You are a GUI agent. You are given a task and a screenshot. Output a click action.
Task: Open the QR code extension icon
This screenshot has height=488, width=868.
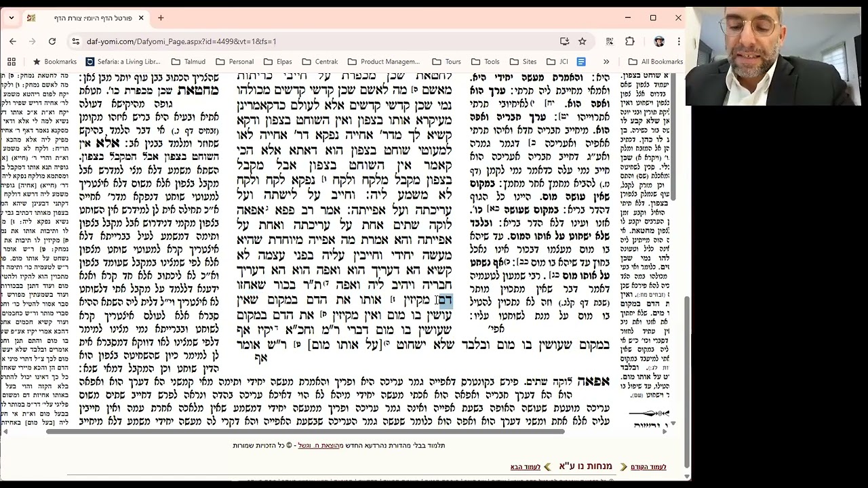click(x=610, y=41)
